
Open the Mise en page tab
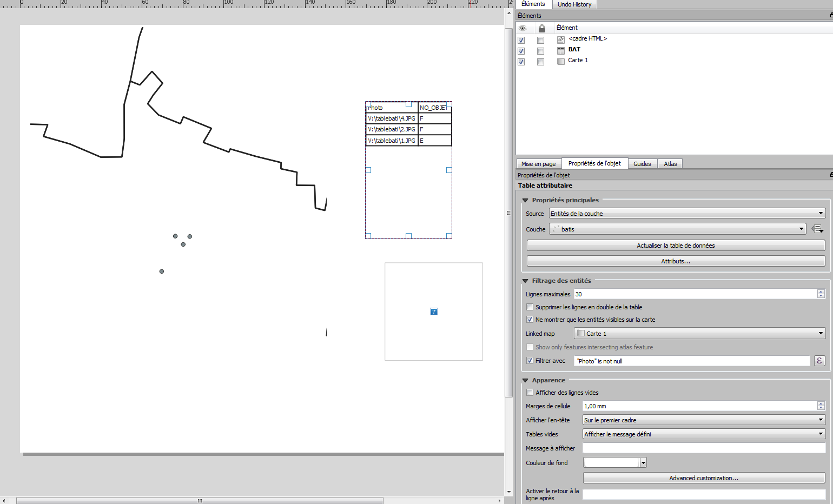click(539, 164)
